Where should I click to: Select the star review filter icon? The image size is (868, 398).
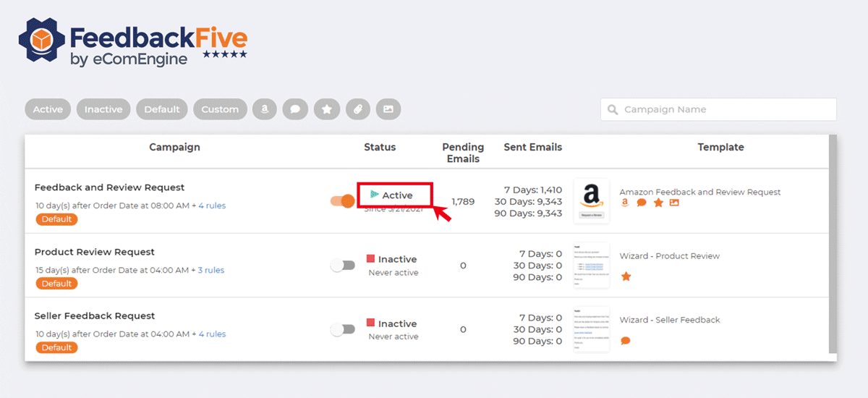coord(327,109)
